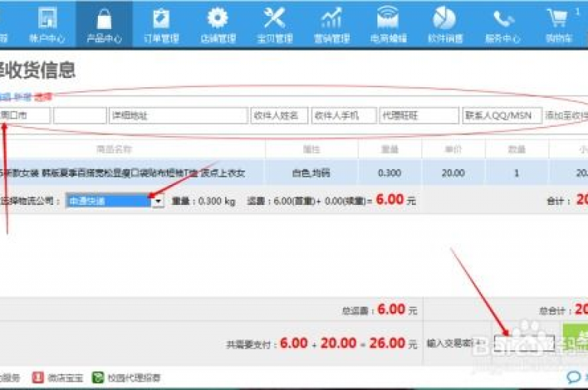The width and height of the screenshot is (588, 390).
Task: Expand the logistics company dropdown arrow
Action: click(158, 201)
